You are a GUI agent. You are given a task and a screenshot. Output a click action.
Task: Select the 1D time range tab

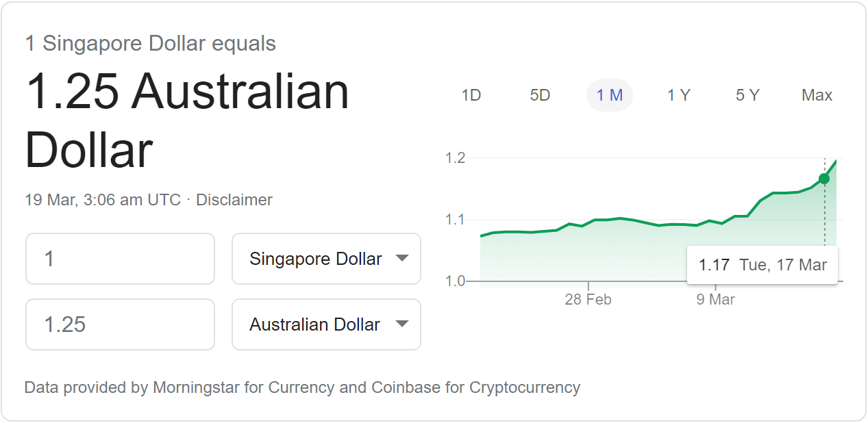point(471,95)
